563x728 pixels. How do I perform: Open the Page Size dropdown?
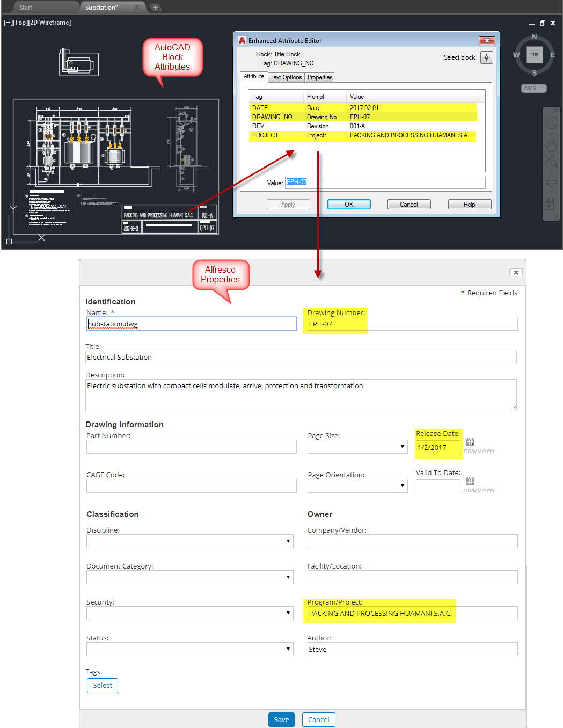(401, 446)
